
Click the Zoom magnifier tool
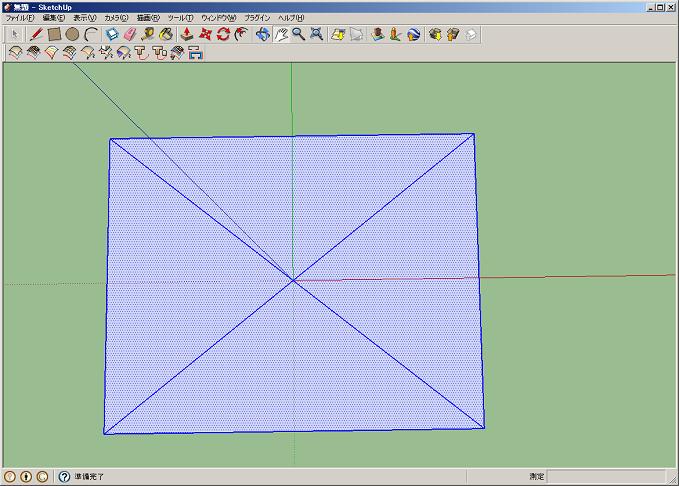pyautogui.click(x=298, y=34)
